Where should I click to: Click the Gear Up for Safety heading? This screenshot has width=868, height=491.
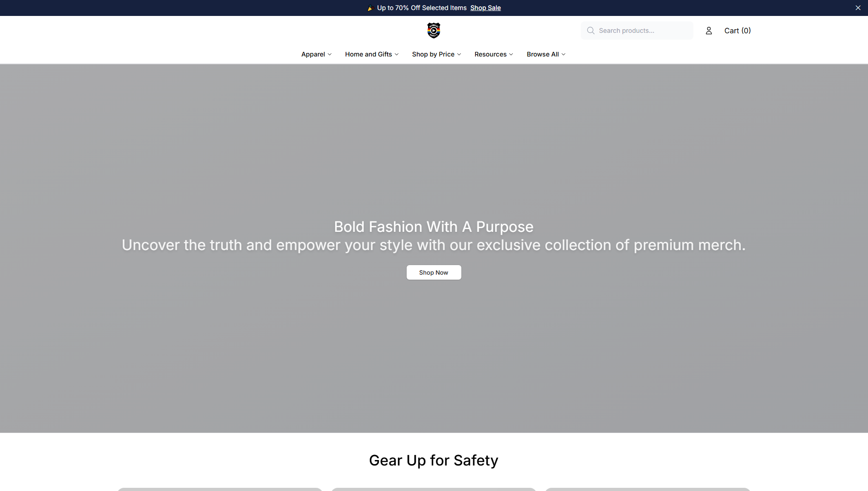coord(434,460)
